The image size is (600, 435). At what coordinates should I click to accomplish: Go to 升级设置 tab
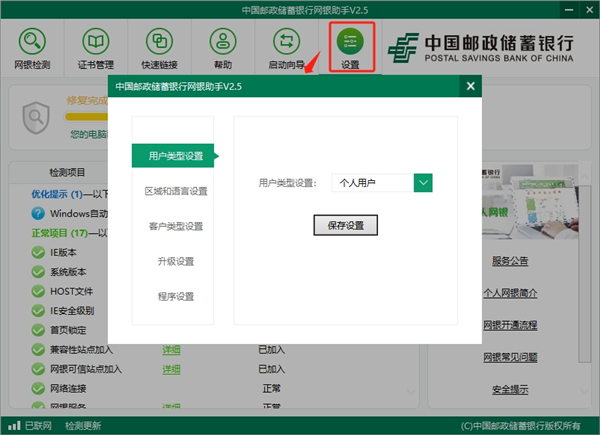tap(175, 261)
